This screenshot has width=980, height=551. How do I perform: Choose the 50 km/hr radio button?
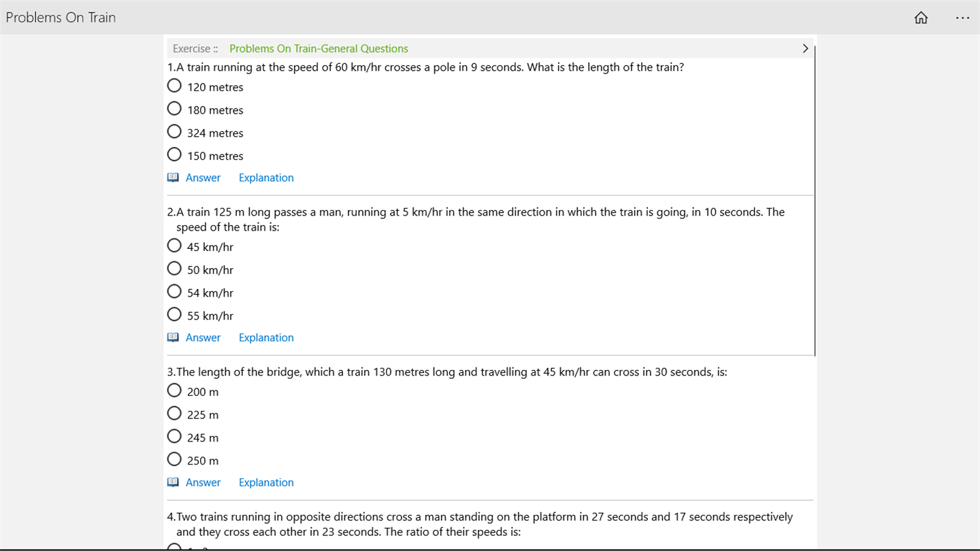pyautogui.click(x=174, y=269)
